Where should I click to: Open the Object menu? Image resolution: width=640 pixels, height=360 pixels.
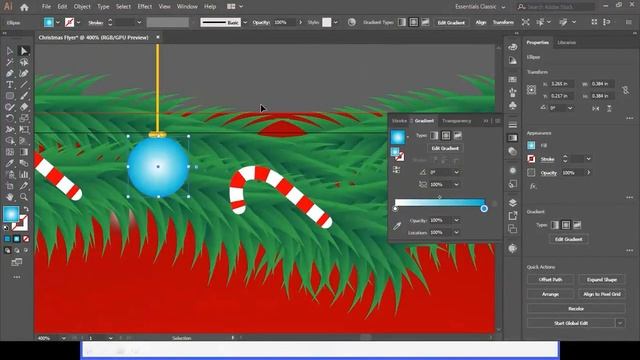pos(82,7)
